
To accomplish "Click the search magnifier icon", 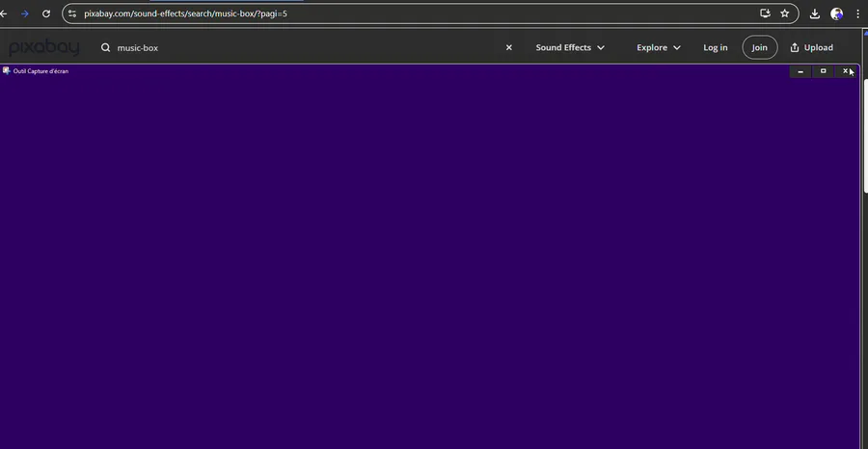I will [106, 47].
